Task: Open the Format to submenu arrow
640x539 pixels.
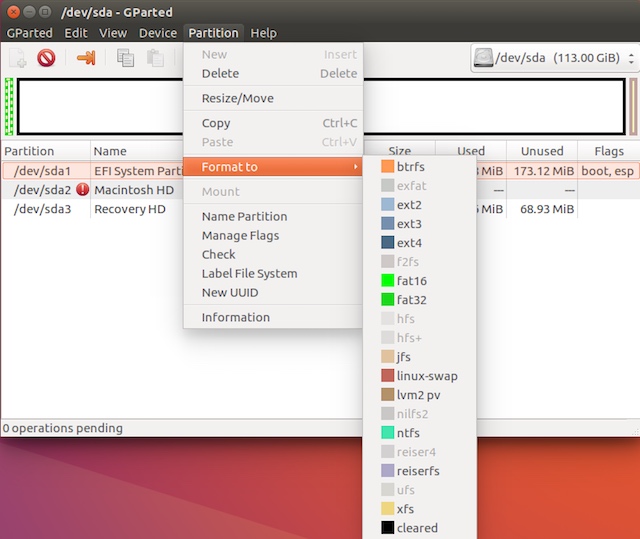Action: tap(356, 166)
